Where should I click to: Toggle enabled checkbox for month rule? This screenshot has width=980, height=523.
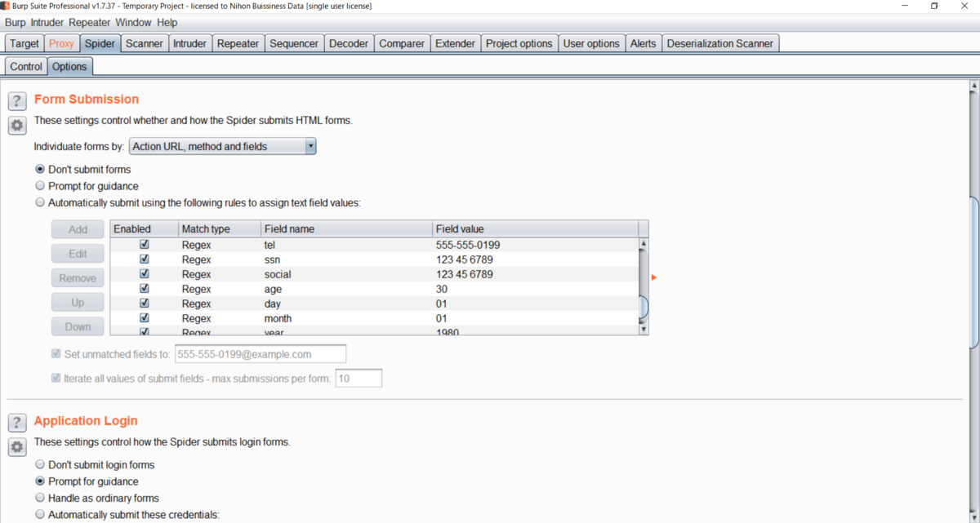[145, 318]
